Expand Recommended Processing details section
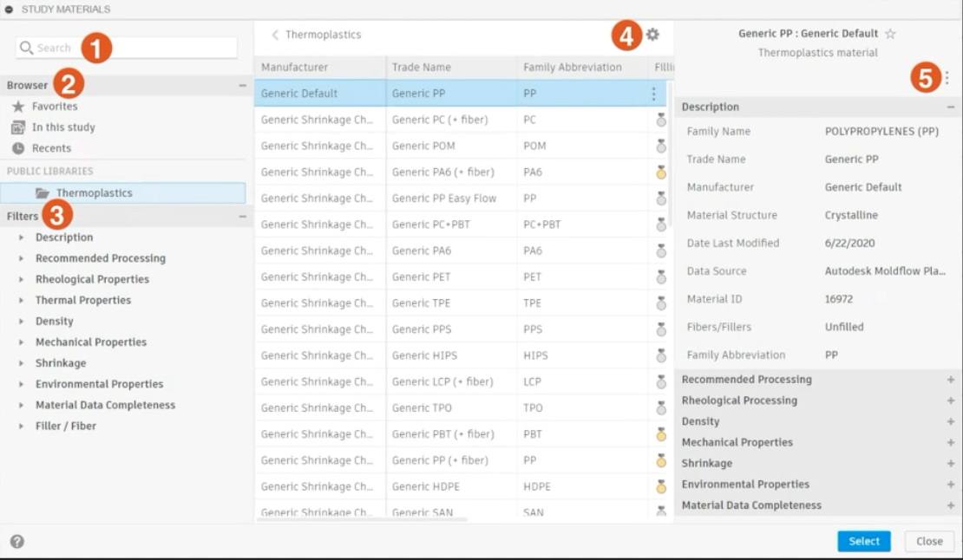The width and height of the screenshot is (963, 560). [951, 380]
